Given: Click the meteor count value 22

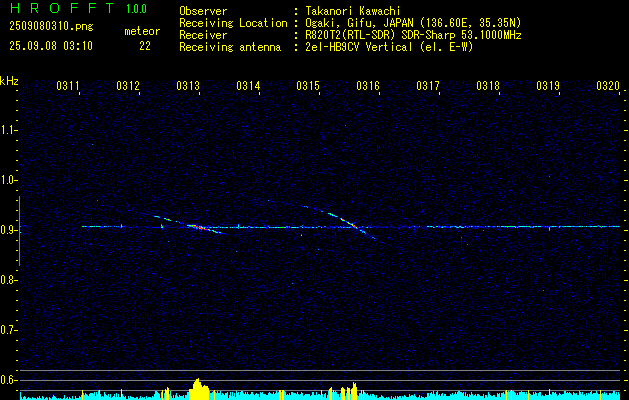Looking at the screenshot, I should [x=145, y=46].
